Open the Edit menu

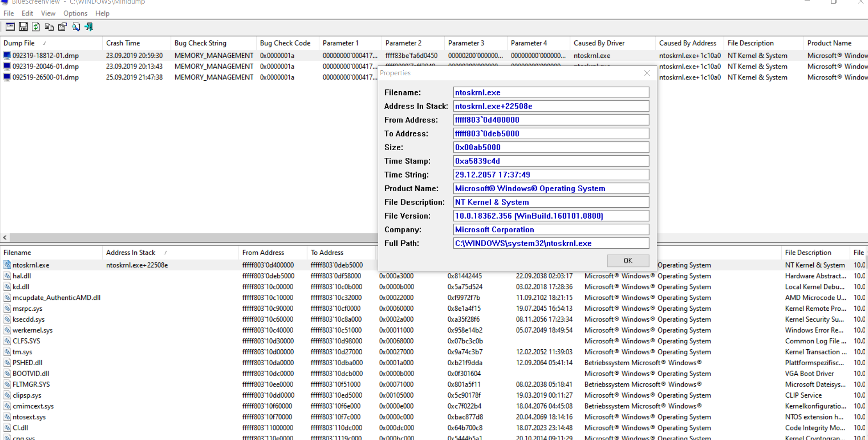tap(27, 13)
